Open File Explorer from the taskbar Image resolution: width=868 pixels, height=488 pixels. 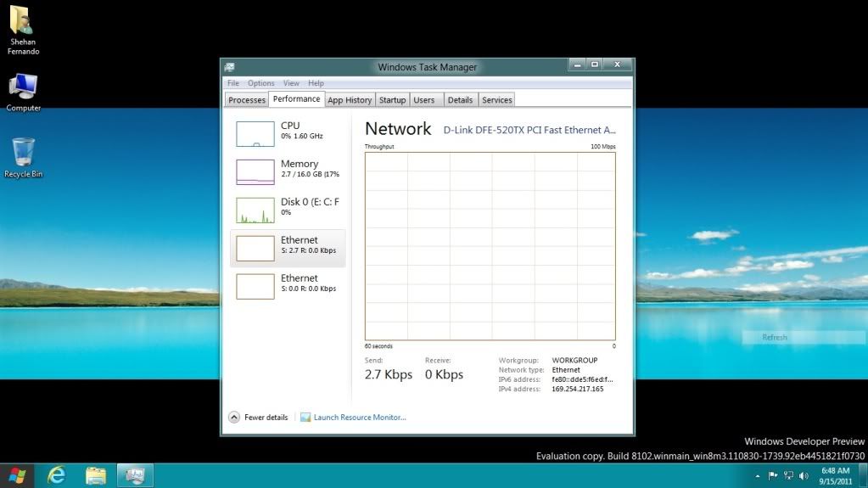[x=96, y=475]
